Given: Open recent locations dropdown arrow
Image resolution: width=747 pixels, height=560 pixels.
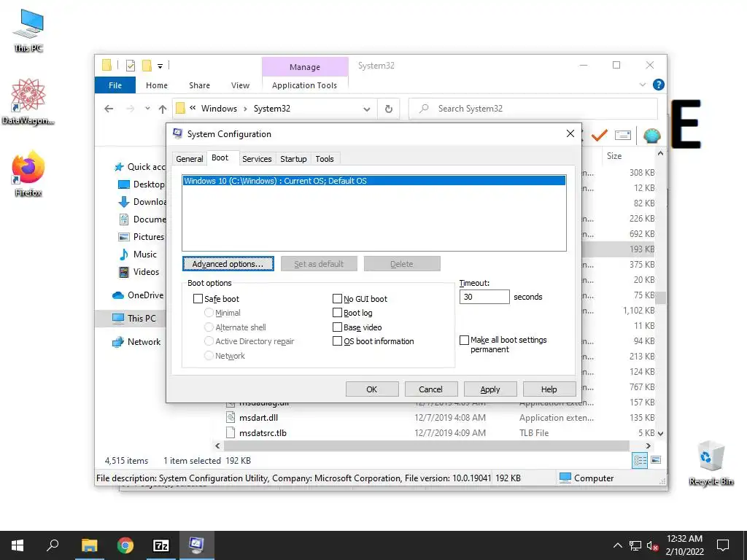Looking at the screenshot, I should pos(147,109).
